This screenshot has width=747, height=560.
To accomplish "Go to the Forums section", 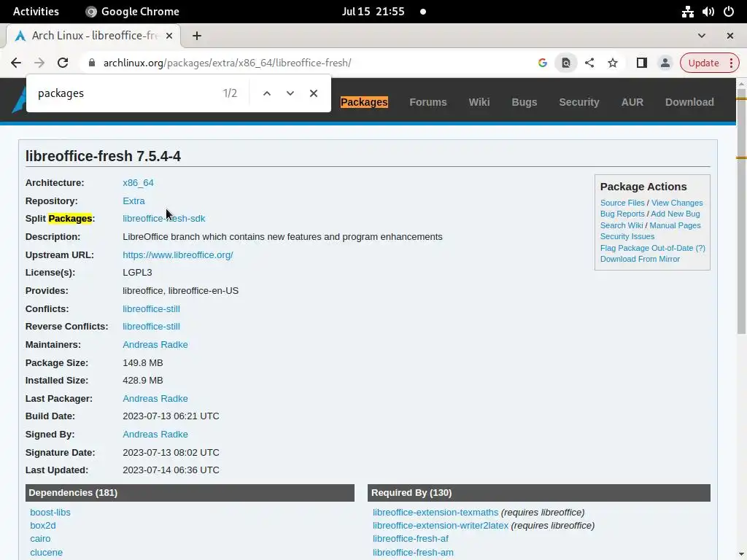I will click(x=427, y=102).
